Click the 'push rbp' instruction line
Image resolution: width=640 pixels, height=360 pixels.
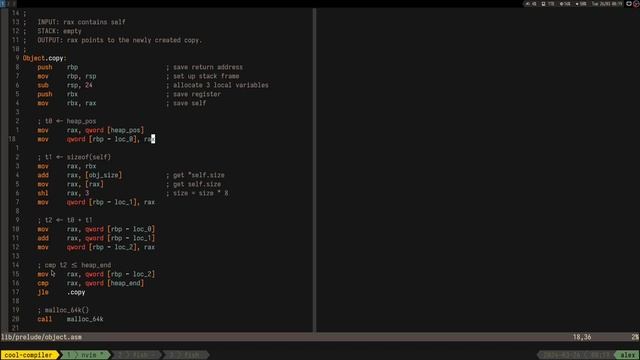(x=58, y=67)
